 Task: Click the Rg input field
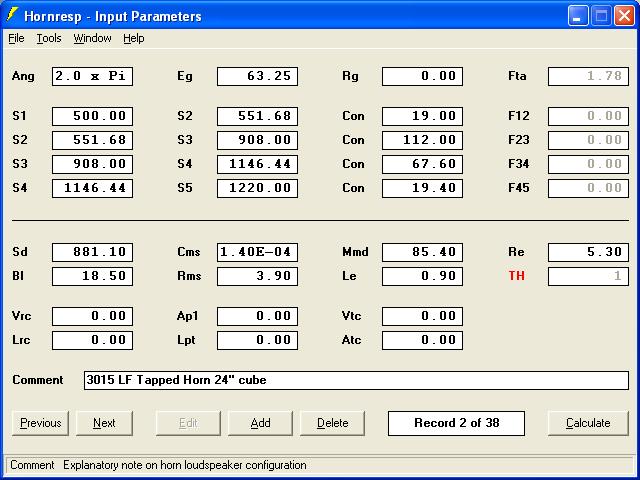[422, 76]
